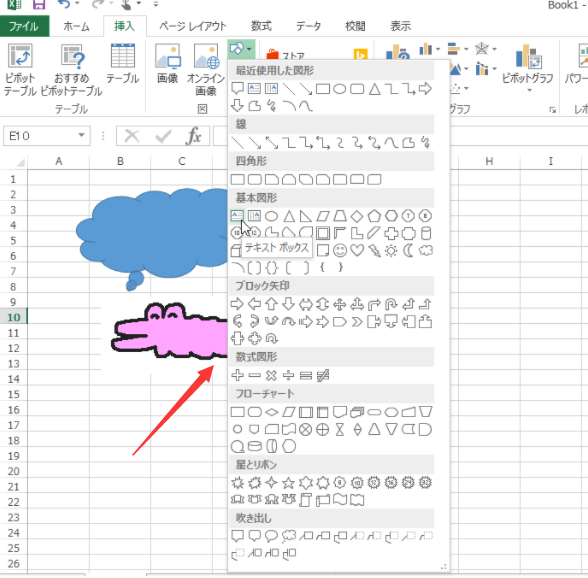
Task: Select the double brace shape
Action: [271, 267]
